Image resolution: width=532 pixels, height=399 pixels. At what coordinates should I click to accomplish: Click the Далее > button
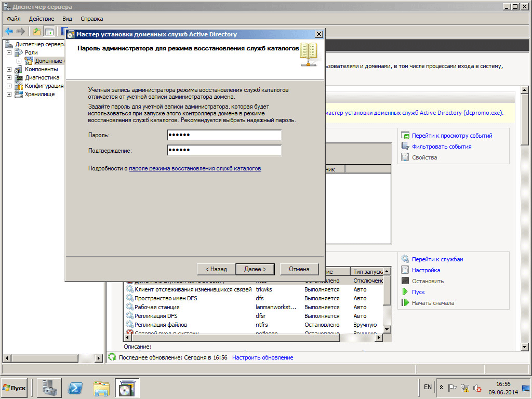point(255,269)
